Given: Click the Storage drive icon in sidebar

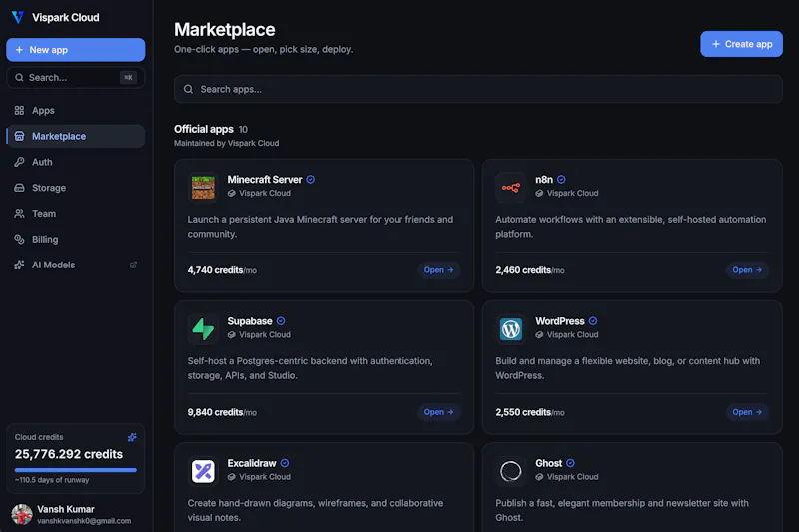Looking at the screenshot, I should pos(19,188).
